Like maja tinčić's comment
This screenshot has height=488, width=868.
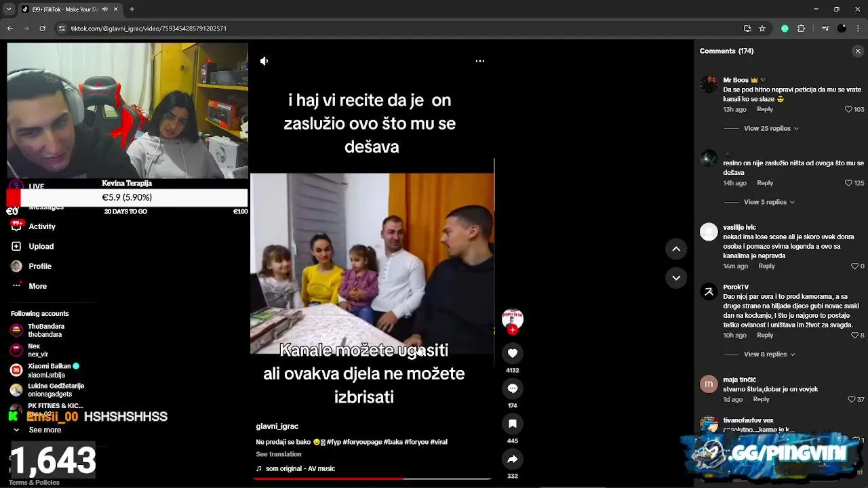pos(851,399)
